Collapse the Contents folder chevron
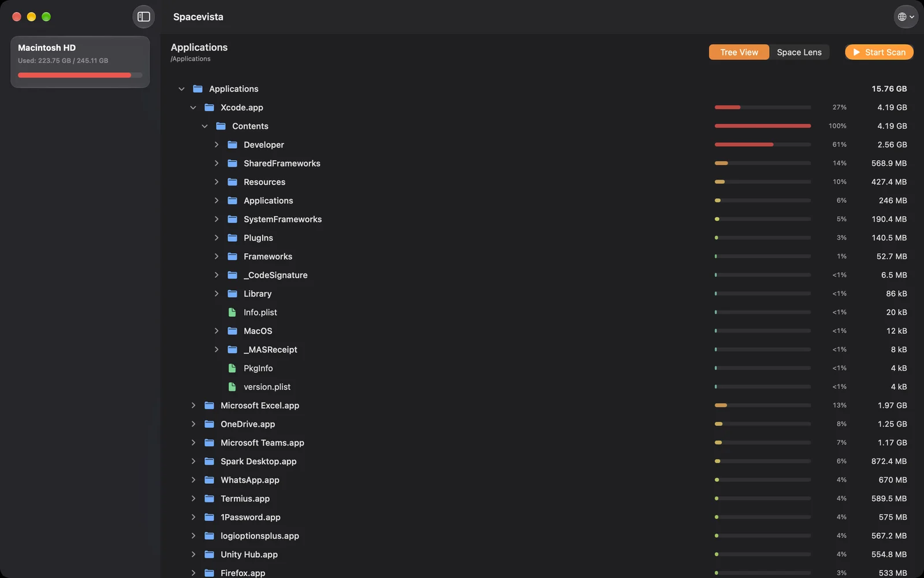The image size is (924, 578). coord(204,126)
